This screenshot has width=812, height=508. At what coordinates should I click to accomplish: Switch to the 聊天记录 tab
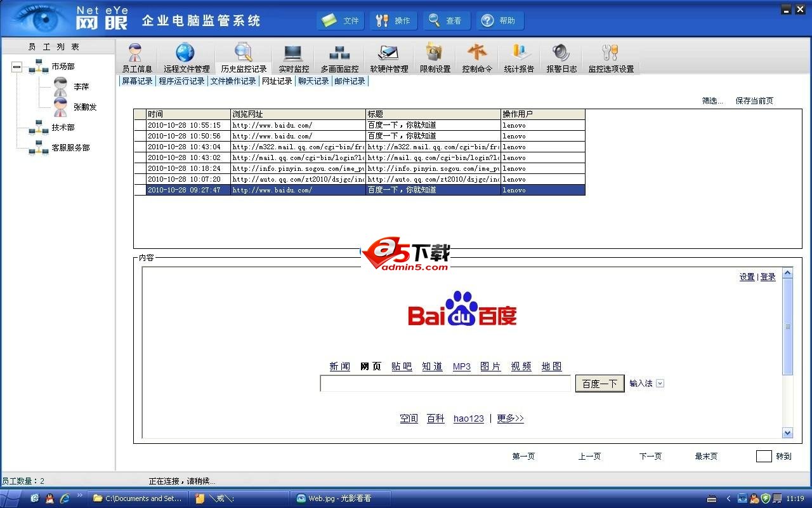(313, 81)
